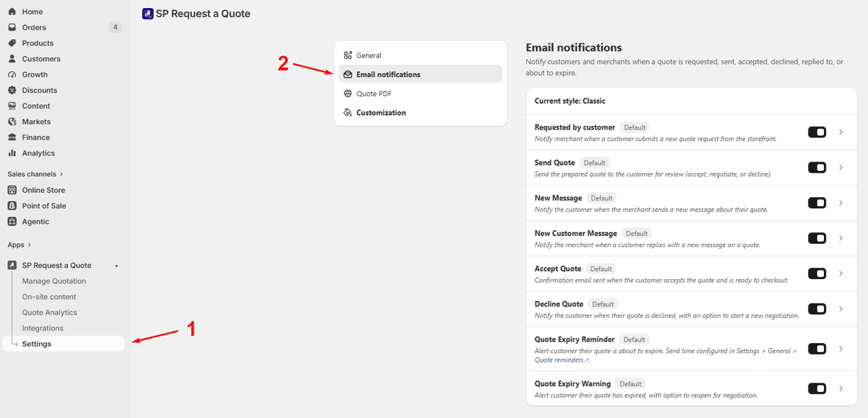The height and width of the screenshot is (418, 868).
Task: Switch to the Customization tab
Action: pos(421,113)
